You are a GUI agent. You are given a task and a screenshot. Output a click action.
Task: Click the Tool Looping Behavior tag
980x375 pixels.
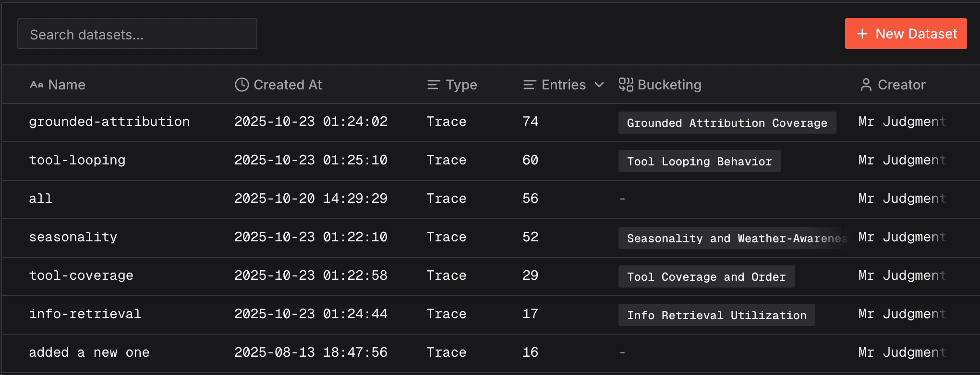point(699,161)
